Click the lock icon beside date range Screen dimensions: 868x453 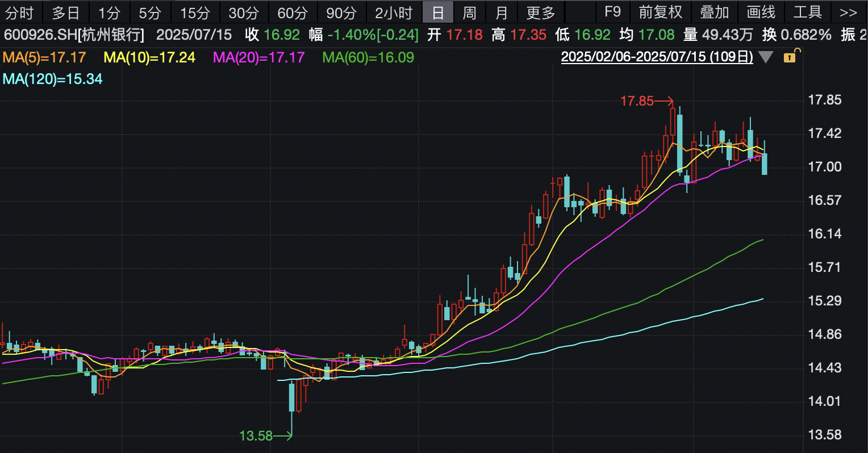tap(790, 56)
